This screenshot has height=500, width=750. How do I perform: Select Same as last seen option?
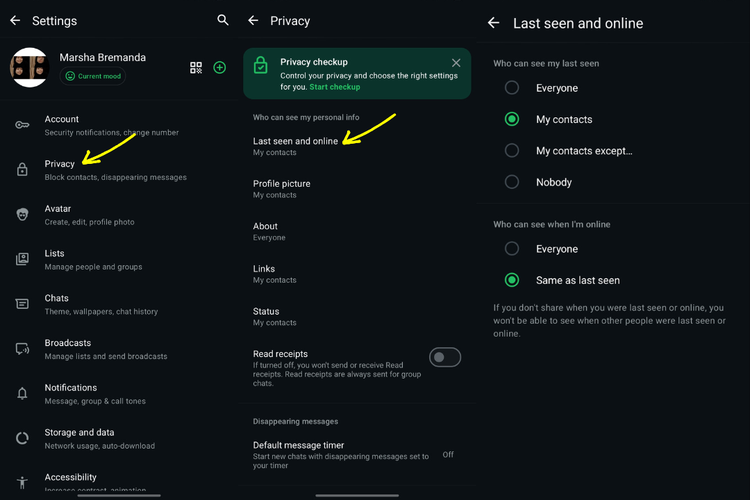click(512, 280)
